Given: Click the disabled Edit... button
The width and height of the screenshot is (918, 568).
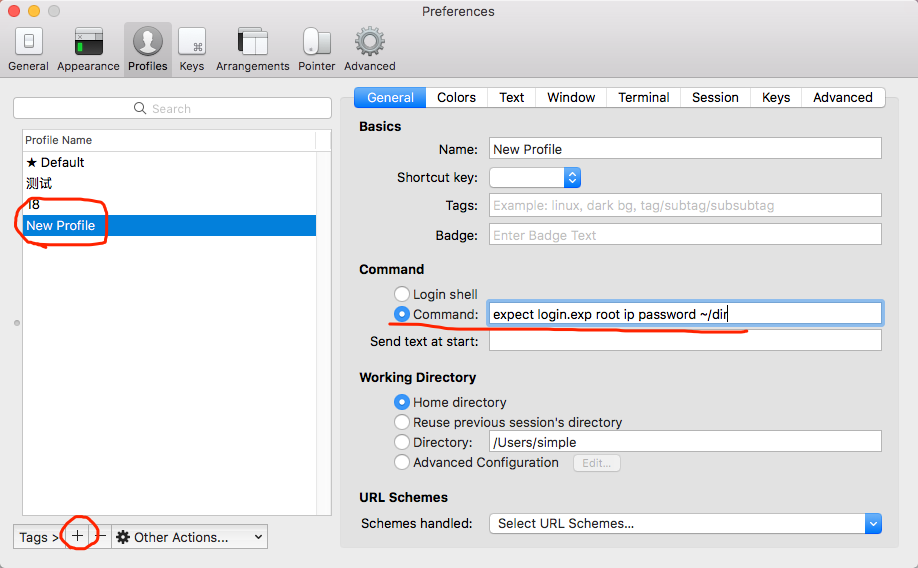Looking at the screenshot, I should [x=597, y=463].
